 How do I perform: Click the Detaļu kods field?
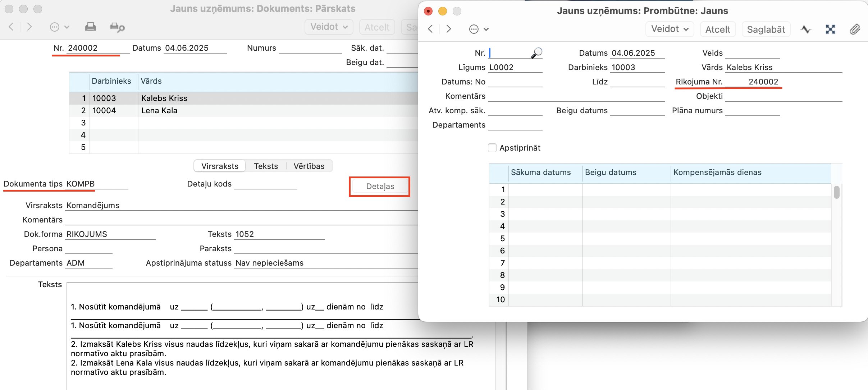pos(266,184)
